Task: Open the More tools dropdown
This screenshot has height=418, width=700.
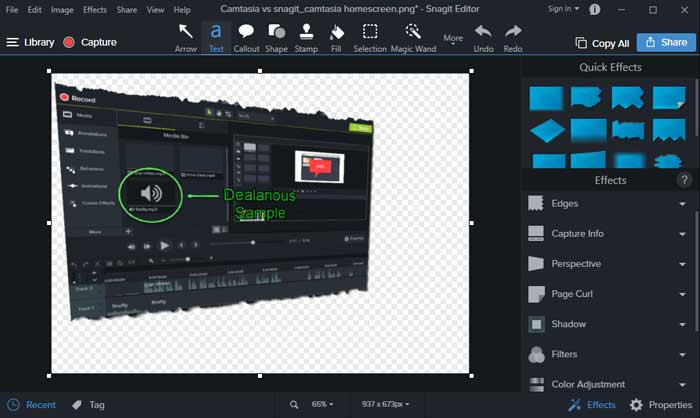Action: coord(453,39)
